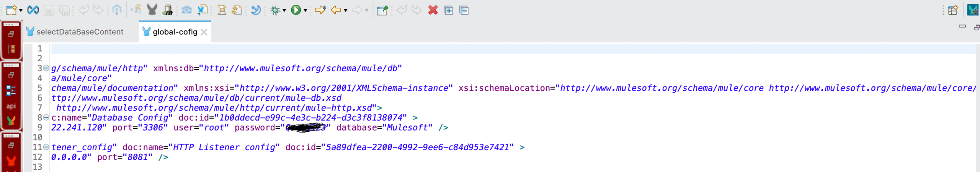The width and height of the screenshot is (980, 172).
Task: Expand the Run configurations dropdown
Action: click(x=305, y=10)
